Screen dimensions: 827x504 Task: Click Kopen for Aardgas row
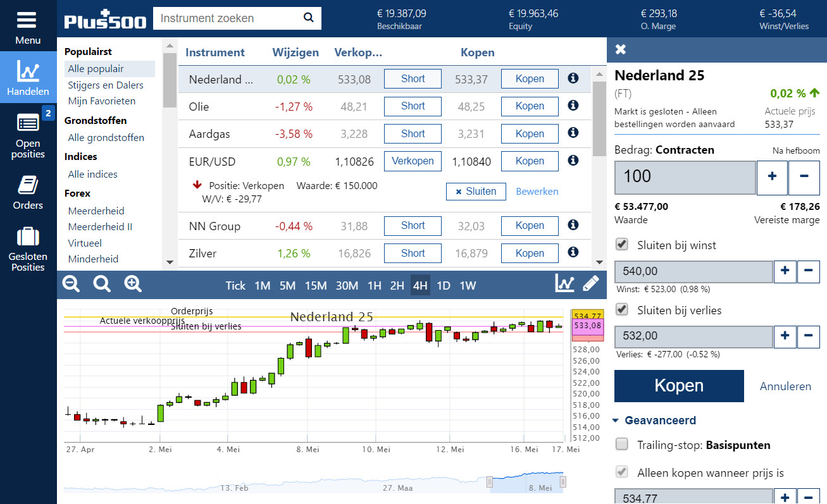(x=530, y=133)
